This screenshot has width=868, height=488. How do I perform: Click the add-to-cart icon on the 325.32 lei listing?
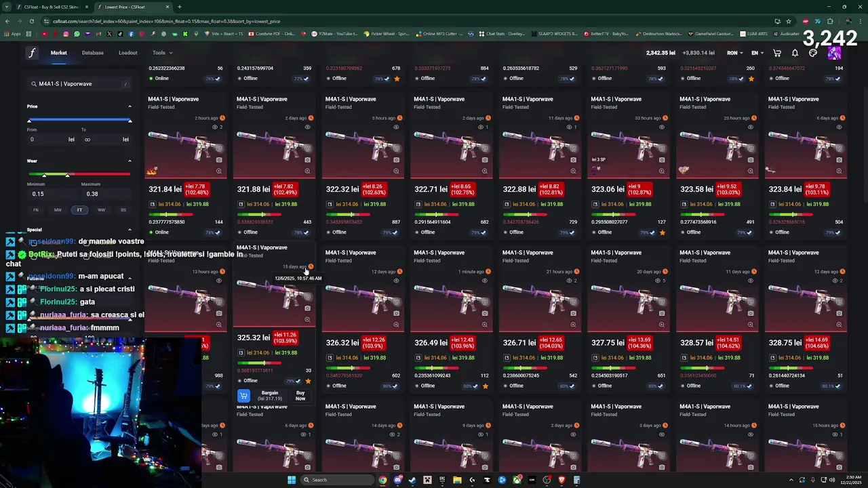[x=243, y=396]
